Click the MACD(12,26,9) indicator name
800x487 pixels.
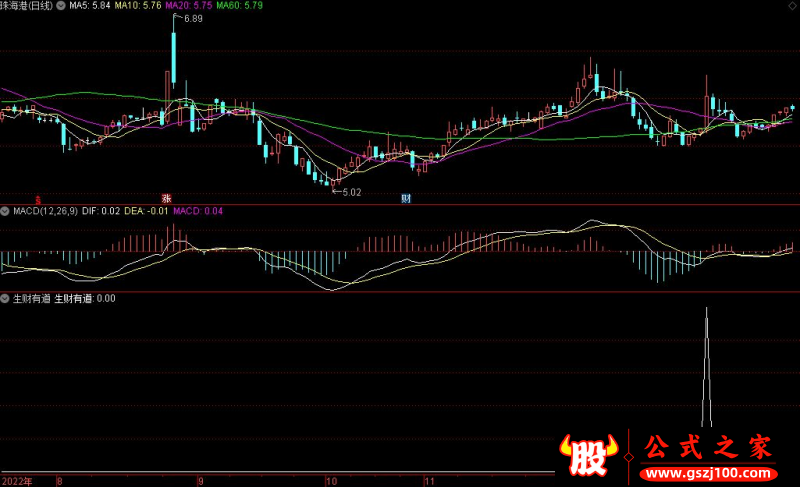[45, 211]
